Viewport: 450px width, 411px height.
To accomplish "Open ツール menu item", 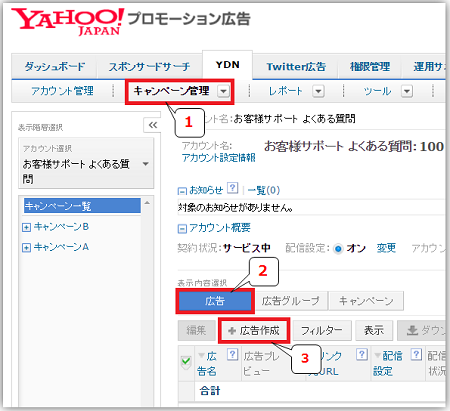I will (x=377, y=91).
